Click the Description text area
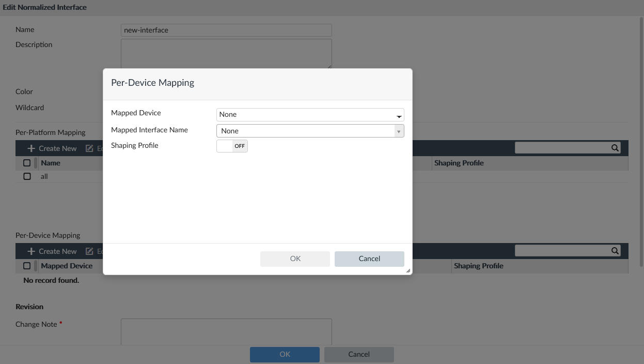Viewport: 644px width, 364px height. [x=226, y=53]
